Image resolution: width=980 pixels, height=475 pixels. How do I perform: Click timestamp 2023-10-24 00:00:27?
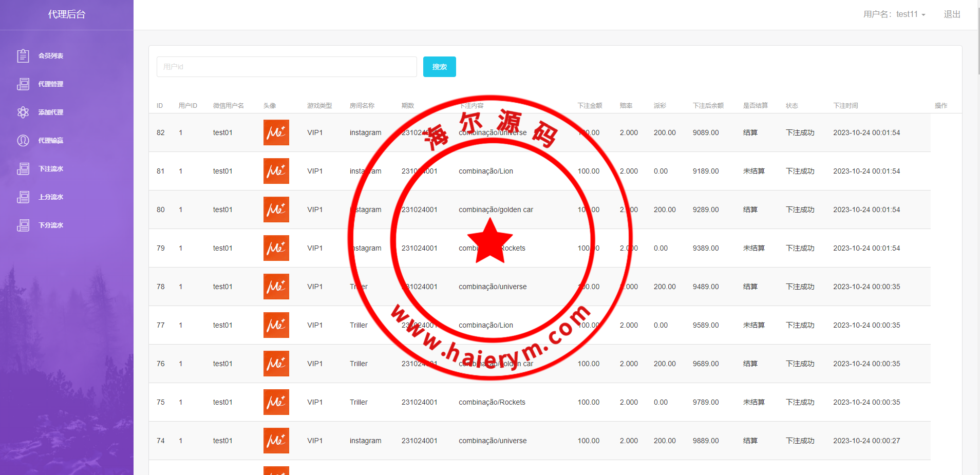click(866, 441)
